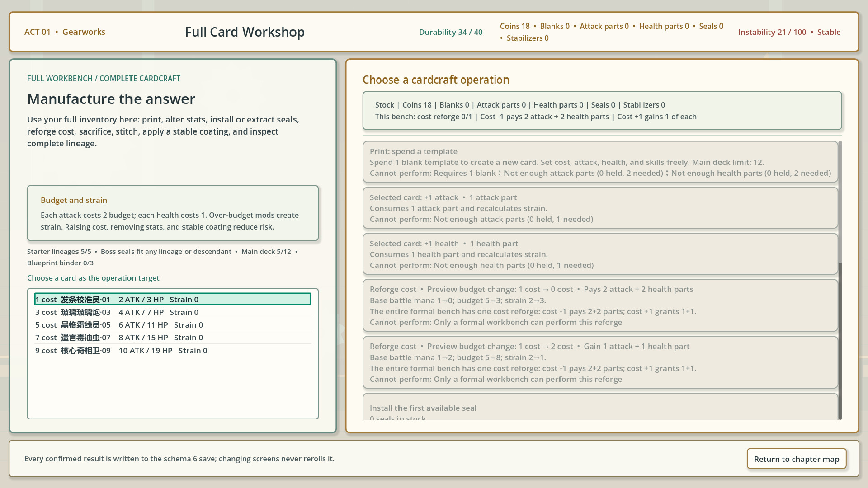
Task: Select the 3 cost 4 ATK / 7 HP card
Action: click(x=173, y=312)
